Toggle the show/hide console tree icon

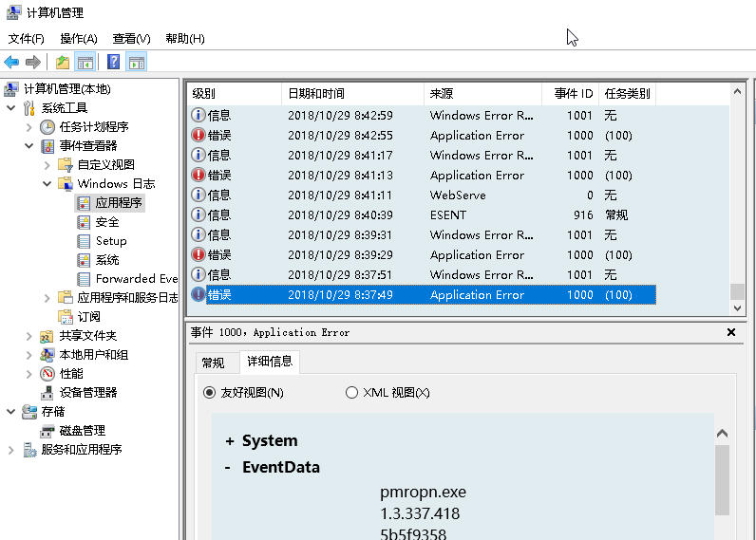[x=85, y=62]
